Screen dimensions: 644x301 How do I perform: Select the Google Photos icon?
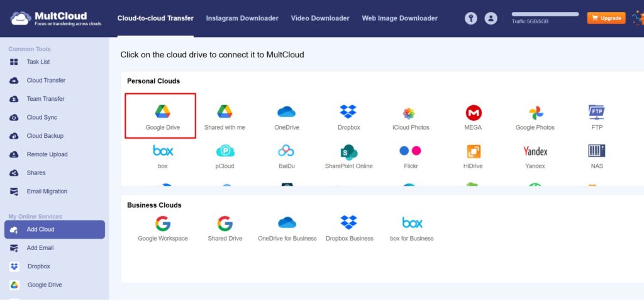coord(535,113)
